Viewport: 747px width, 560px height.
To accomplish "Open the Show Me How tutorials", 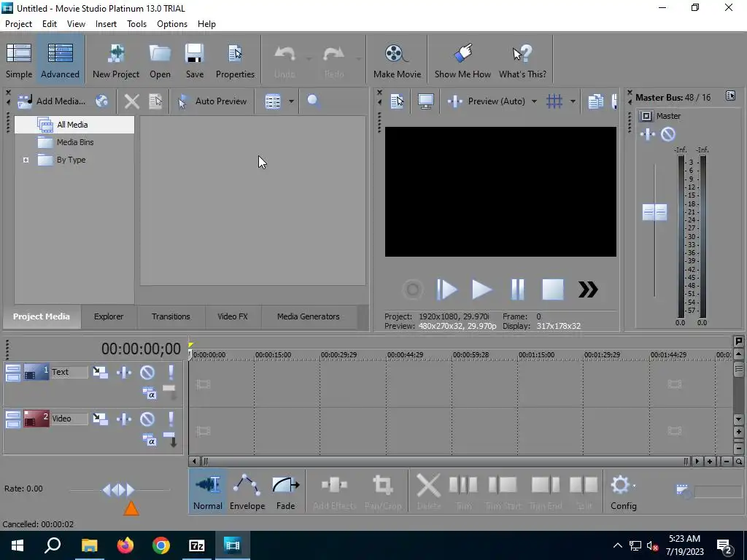I will [462, 61].
